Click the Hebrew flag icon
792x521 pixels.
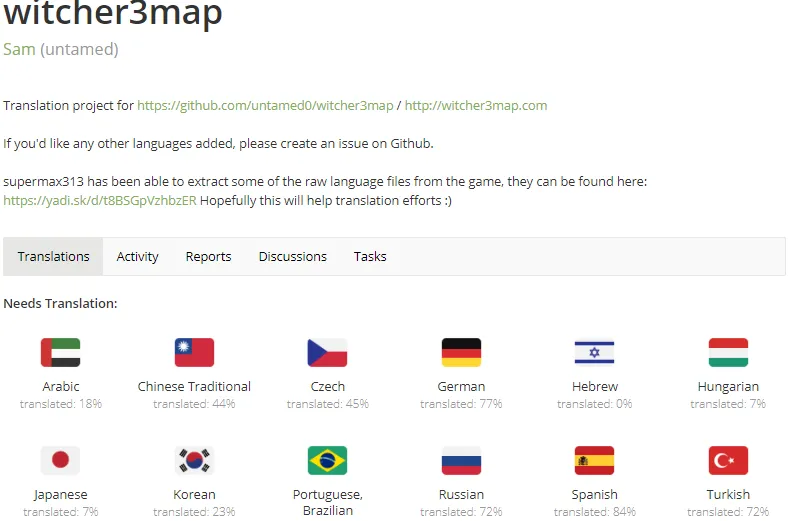pyautogui.click(x=595, y=352)
